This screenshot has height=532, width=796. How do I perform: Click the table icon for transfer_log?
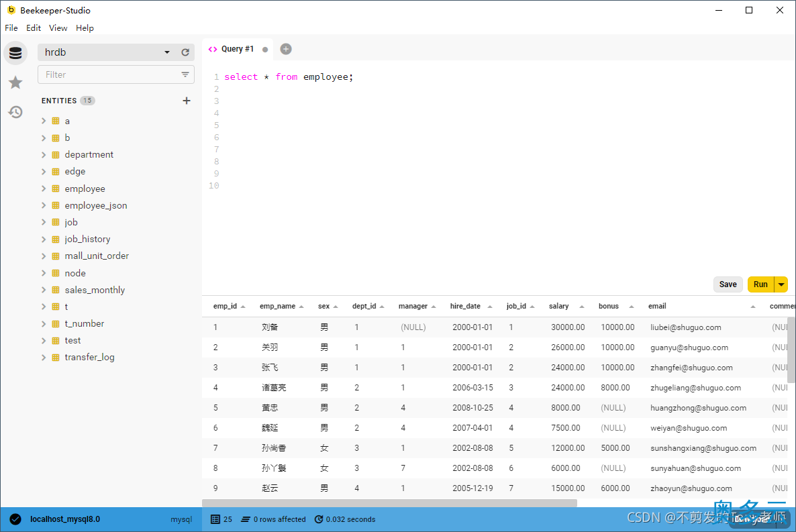(56, 358)
